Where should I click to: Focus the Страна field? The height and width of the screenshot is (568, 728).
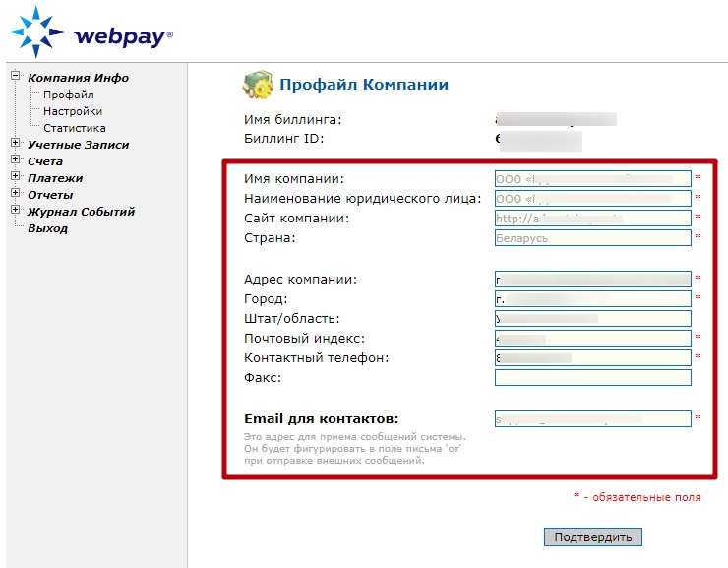click(x=593, y=238)
